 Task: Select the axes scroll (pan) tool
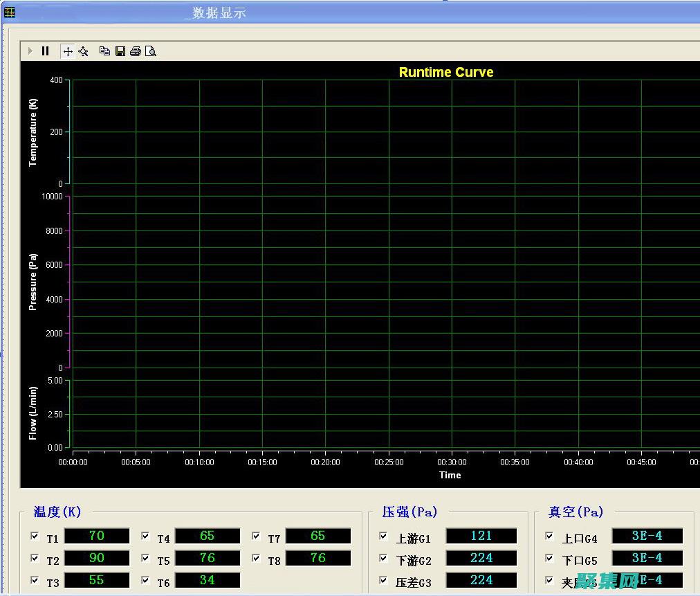68,51
